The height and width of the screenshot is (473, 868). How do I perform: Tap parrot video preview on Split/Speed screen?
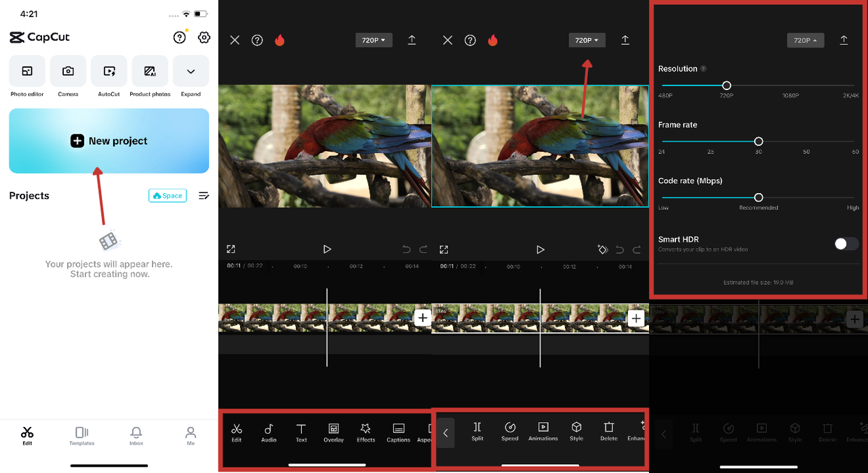(540, 146)
